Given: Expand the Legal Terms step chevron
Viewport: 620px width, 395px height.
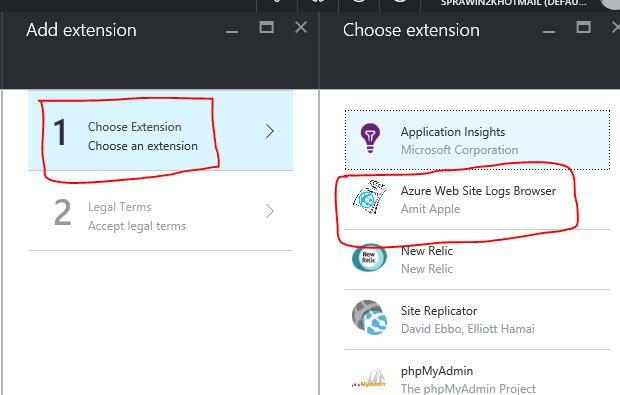Looking at the screenshot, I should coord(270,211).
